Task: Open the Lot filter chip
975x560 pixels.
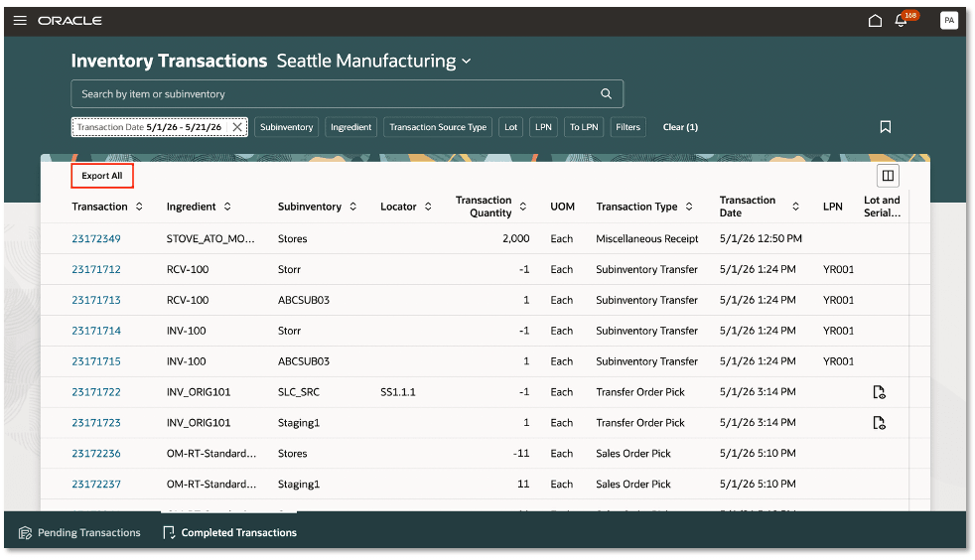Action: (510, 127)
